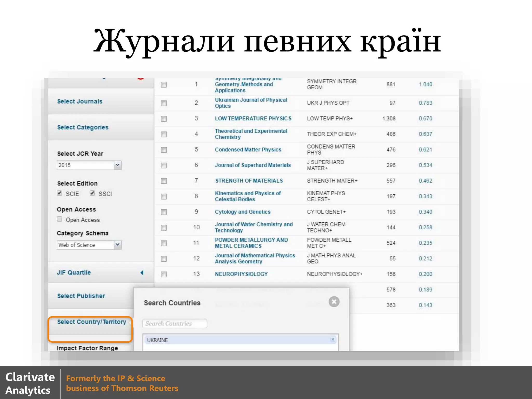The width and height of the screenshot is (532, 399).
Task: Click abbreviation 'CYTOL GENET+'
Action: coord(326,212)
